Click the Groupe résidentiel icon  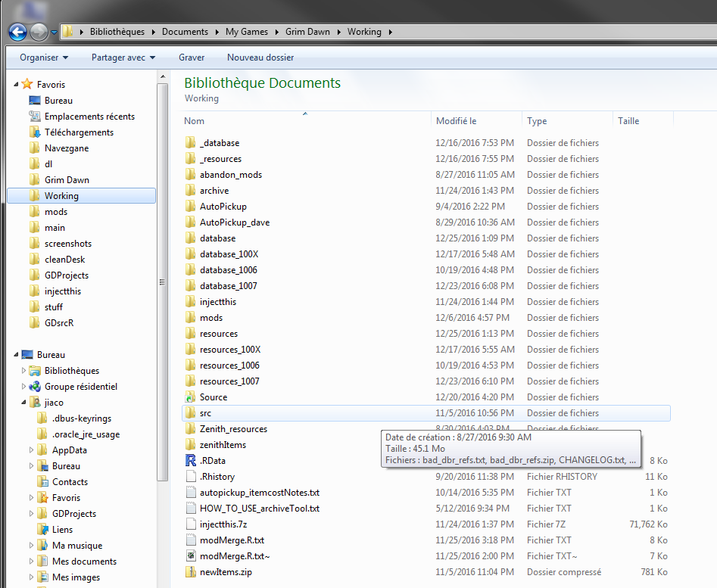pos(35,387)
